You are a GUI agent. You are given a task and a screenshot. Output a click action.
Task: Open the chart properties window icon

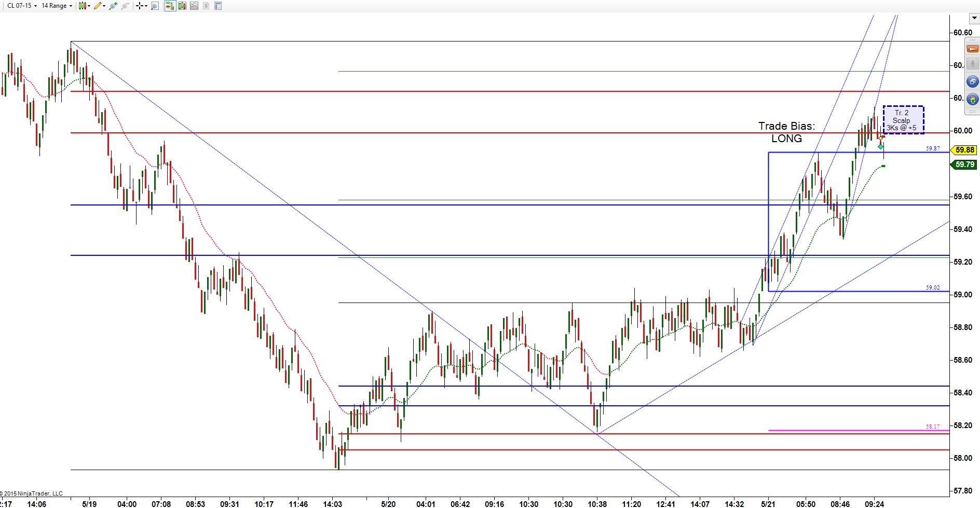coord(218,6)
